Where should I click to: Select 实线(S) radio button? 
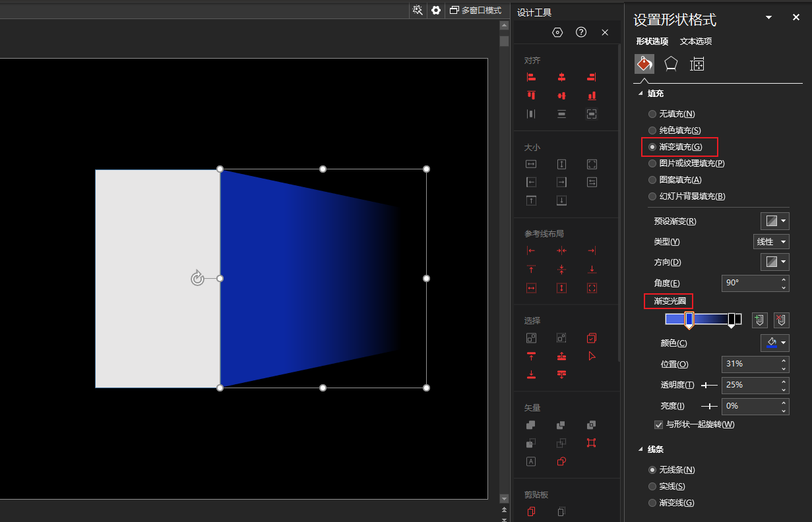point(652,486)
